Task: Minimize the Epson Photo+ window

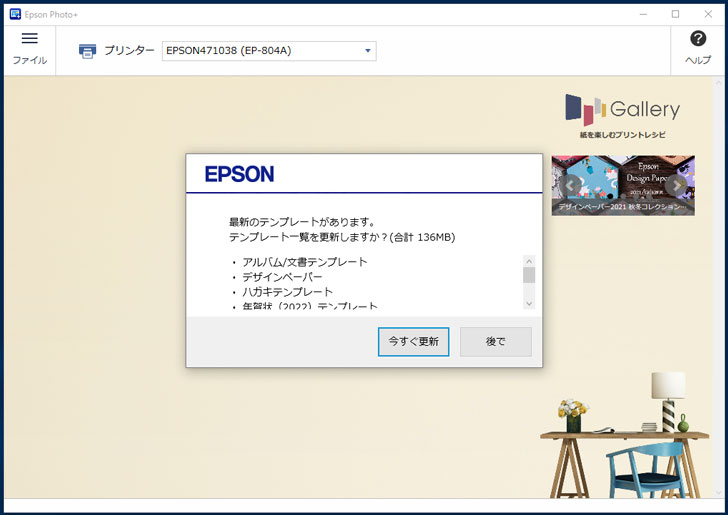Action: click(x=644, y=14)
